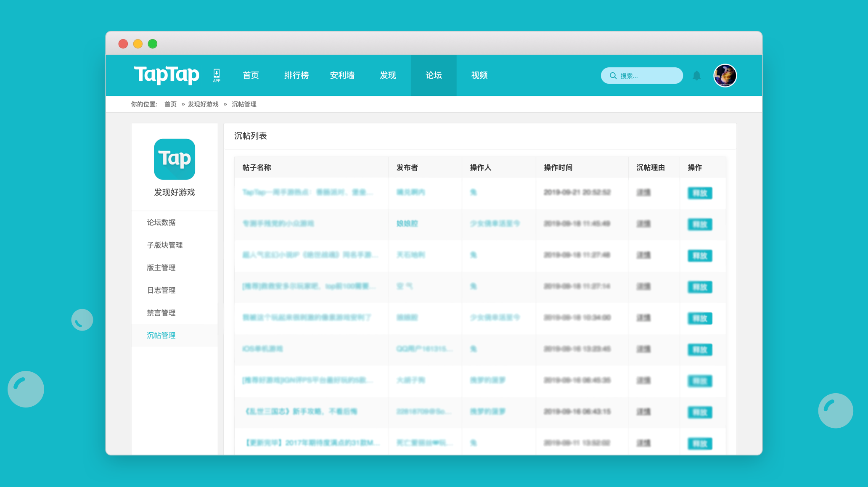Click the TapTap logo
This screenshot has height=487, width=868.
pos(167,75)
